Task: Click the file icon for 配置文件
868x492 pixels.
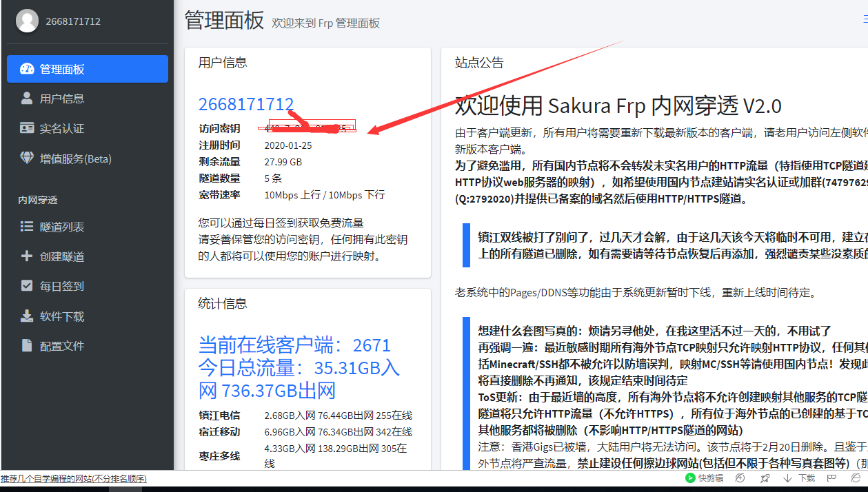Action: tap(27, 345)
